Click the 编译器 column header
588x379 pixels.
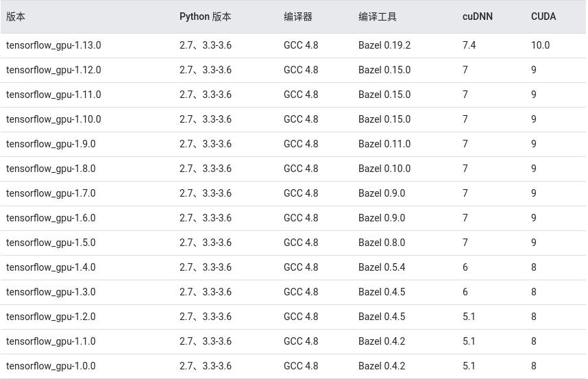pyautogui.click(x=298, y=16)
